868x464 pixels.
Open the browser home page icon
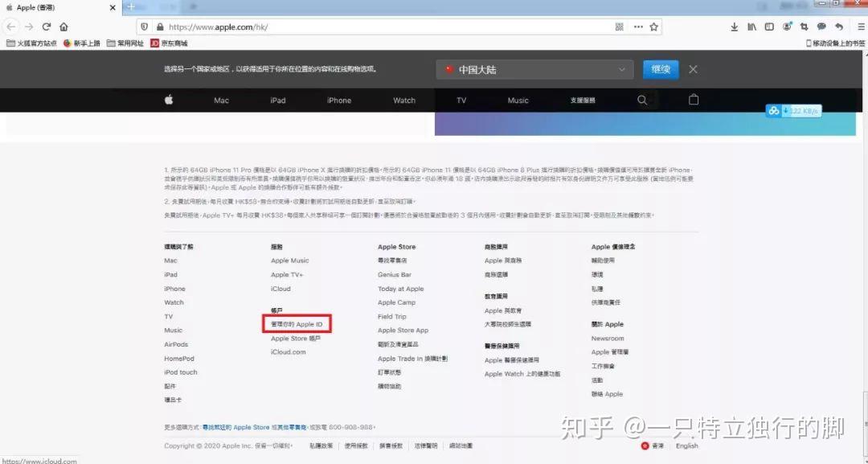(63, 27)
